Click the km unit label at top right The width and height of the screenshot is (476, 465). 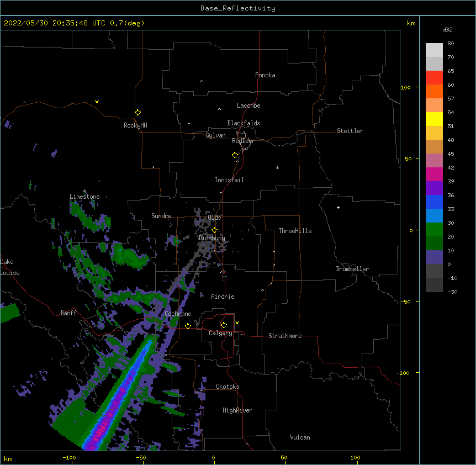tap(411, 23)
